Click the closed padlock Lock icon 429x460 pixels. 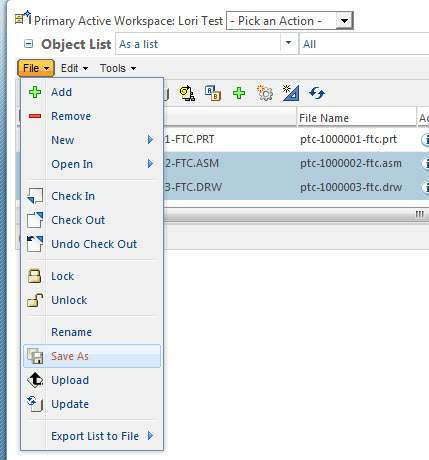tap(35, 276)
